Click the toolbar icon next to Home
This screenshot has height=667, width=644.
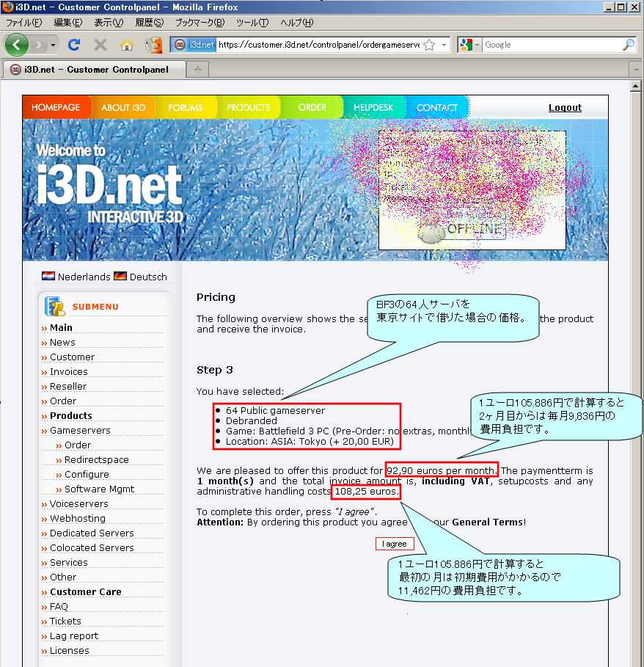[153, 45]
